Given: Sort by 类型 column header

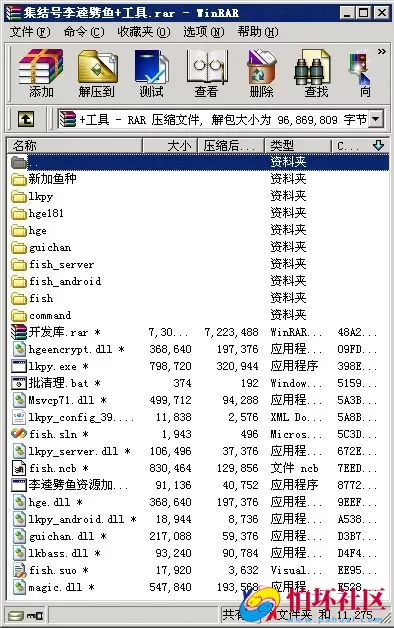Looking at the screenshot, I should [298, 145].
